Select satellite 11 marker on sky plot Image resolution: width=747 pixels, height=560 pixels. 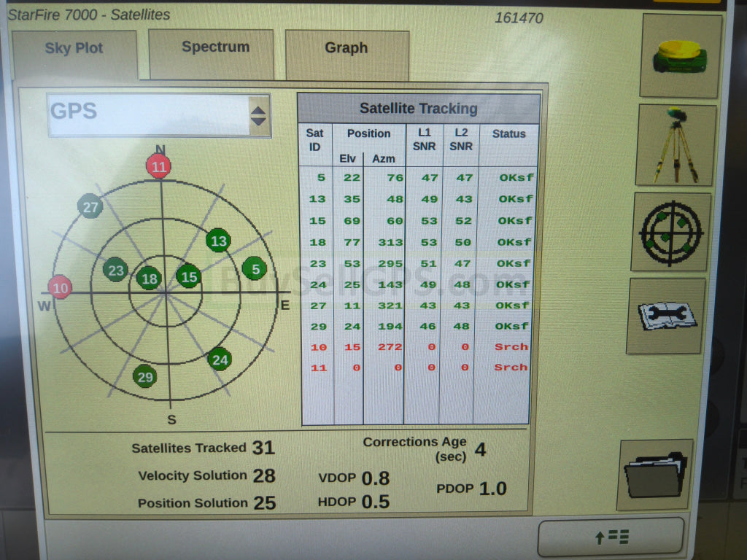[158, 166]
